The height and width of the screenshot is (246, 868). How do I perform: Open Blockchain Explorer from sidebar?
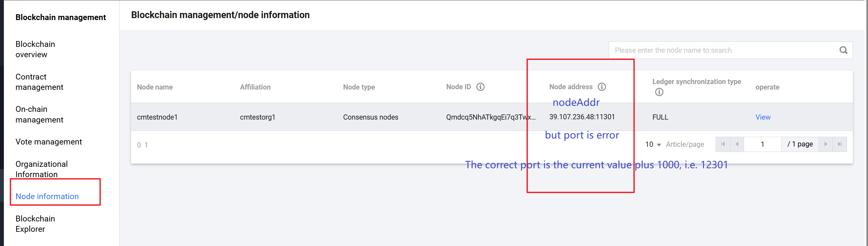[35, 224]
